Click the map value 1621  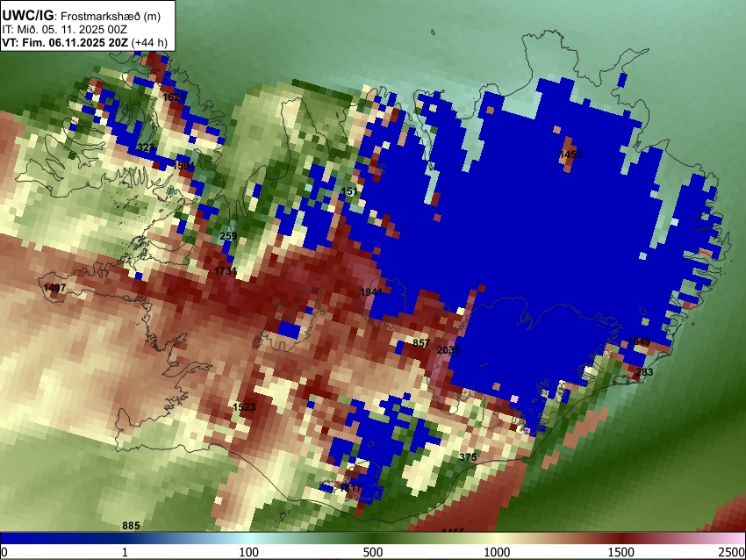pyautogui.click(x=174, y=97)
